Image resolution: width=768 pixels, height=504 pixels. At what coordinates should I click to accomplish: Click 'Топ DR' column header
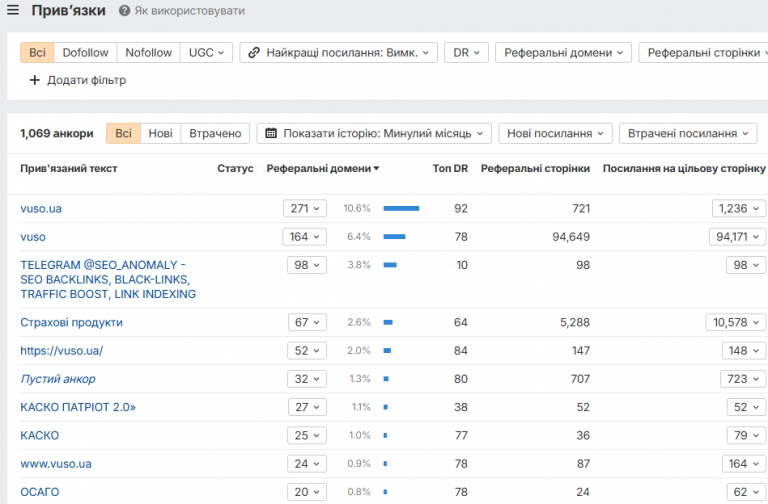click(450, 168)
